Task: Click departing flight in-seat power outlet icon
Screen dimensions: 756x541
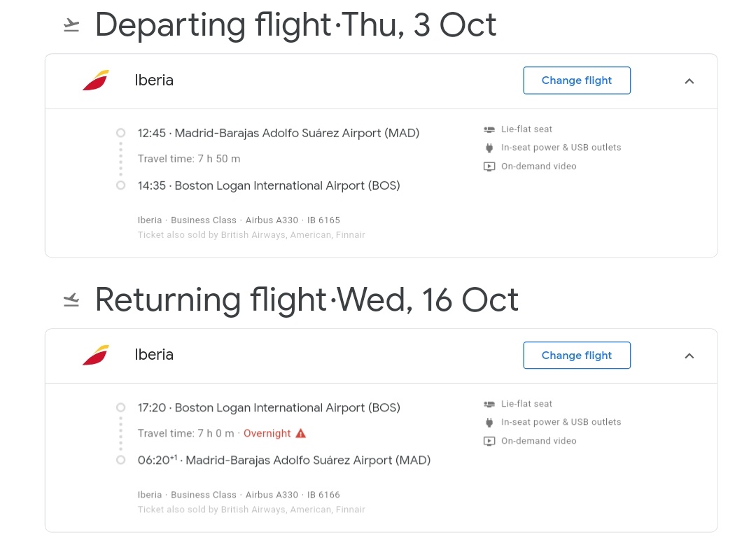Action: (x=489, y=148)
